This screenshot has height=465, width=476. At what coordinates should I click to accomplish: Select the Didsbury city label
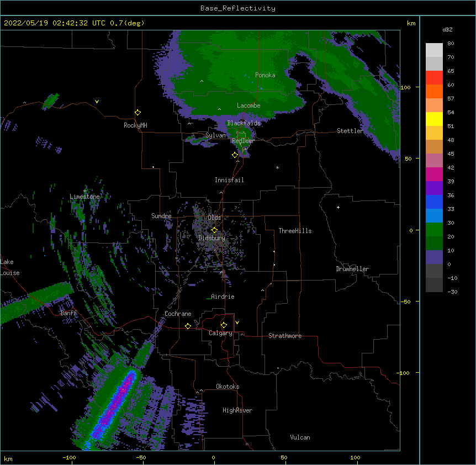coord(212,238)
